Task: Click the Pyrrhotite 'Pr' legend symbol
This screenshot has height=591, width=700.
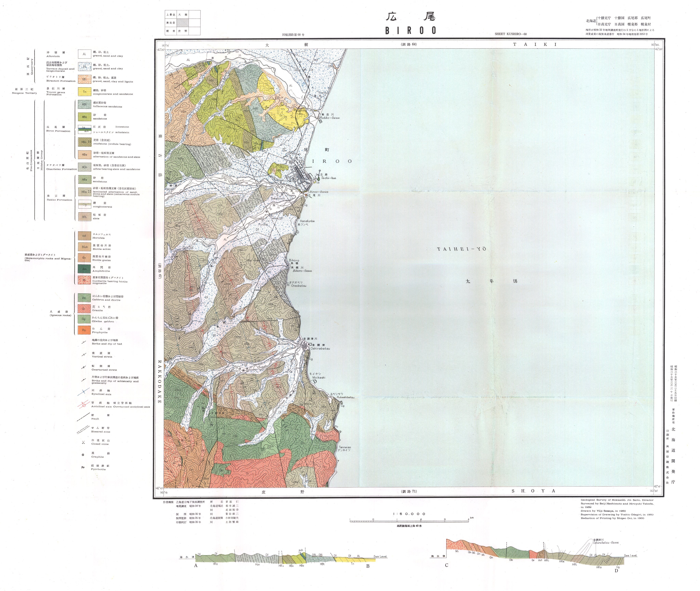Action: (83, 467)
